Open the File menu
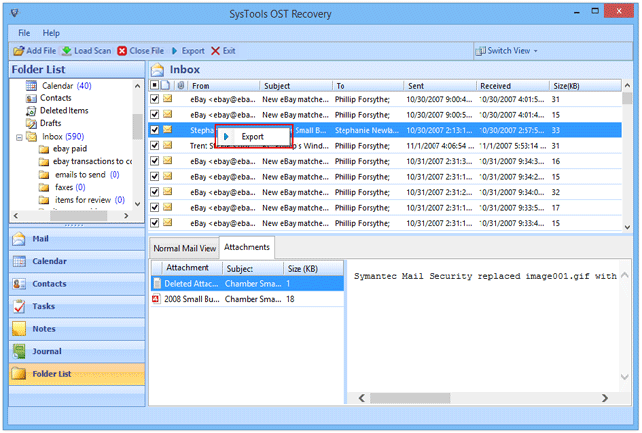The height and width of the screenshot is (433, 642). point(24,33)
